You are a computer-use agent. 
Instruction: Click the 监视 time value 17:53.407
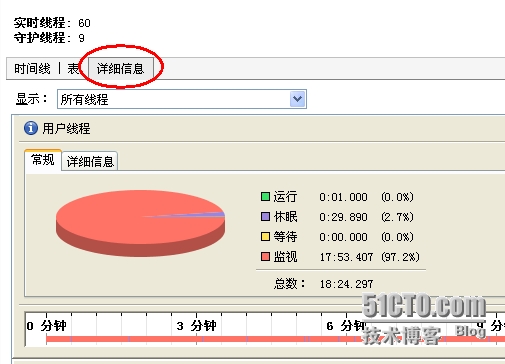[346, 257]
